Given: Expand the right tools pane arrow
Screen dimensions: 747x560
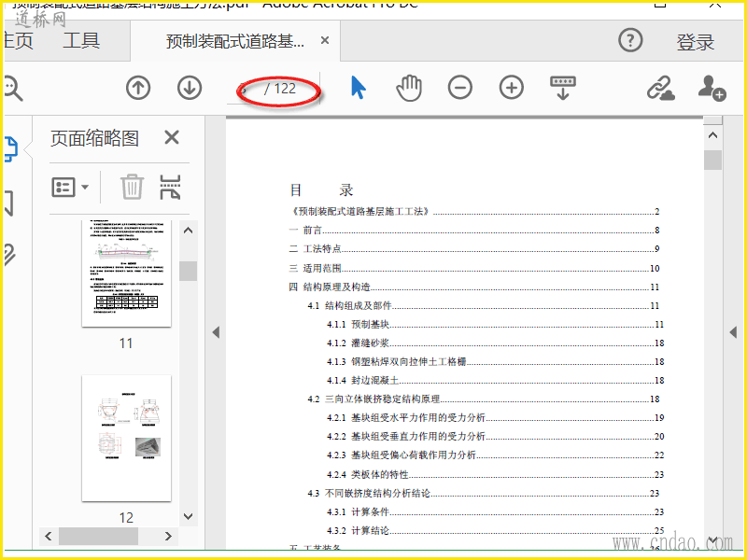Looking at the screenshot, I should [733, 332].
